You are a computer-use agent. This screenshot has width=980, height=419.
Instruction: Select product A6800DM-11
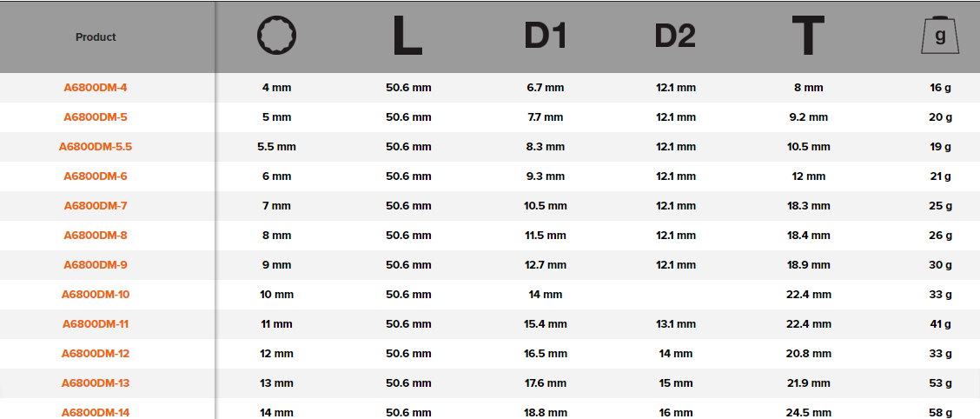point(96,324)
